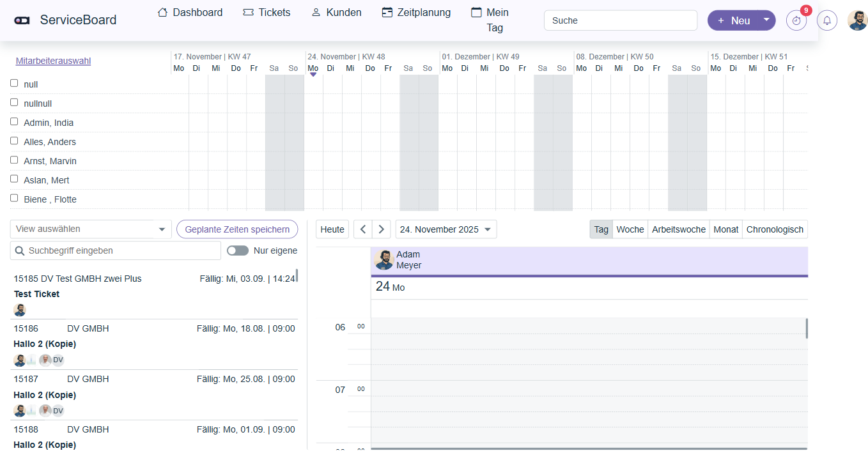
Task: Enable the Nur eigene toggle
Action: click(238, 250)
